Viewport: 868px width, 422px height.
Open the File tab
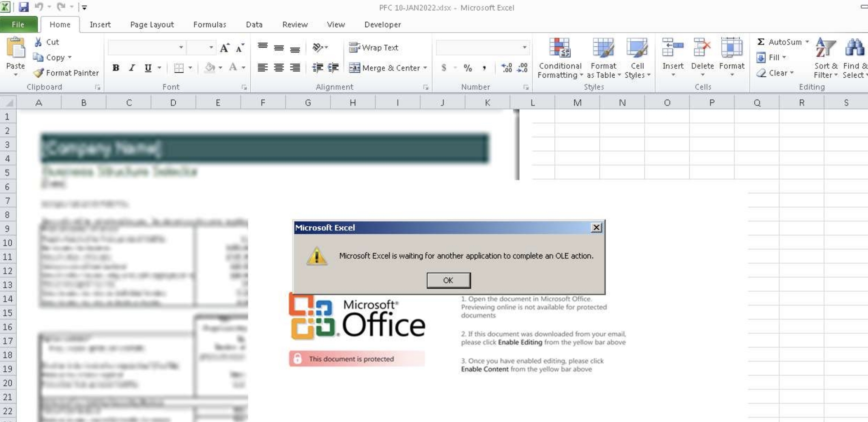click(x=18, y=24)
